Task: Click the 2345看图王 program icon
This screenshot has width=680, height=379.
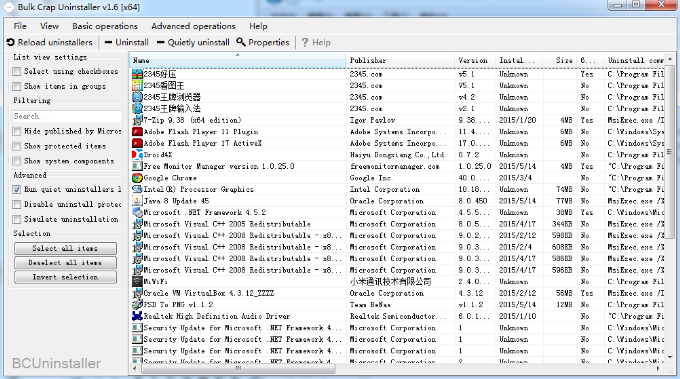Action: click(x=137, y=85)
